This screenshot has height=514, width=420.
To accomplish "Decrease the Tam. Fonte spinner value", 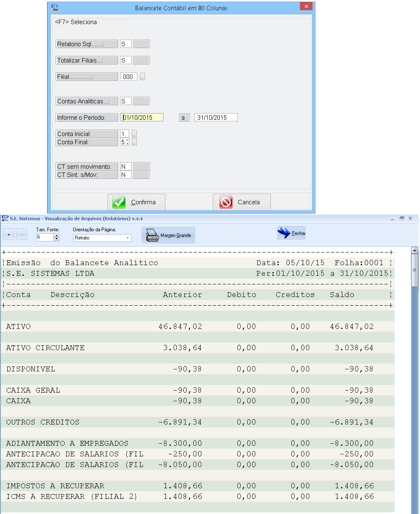I will click(56, 239).
